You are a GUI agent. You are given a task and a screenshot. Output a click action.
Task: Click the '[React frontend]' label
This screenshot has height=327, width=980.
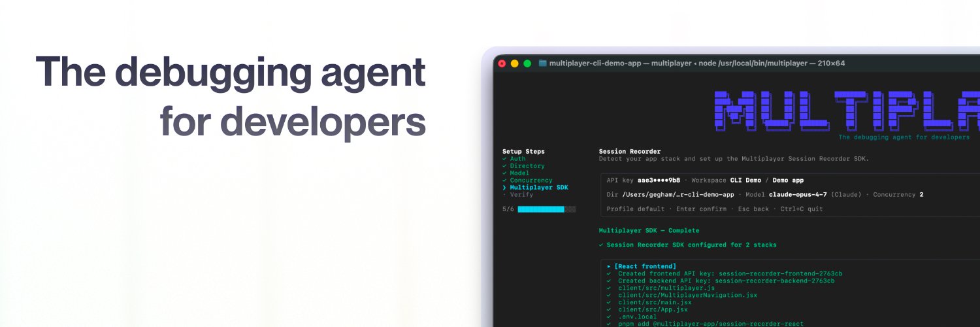point(645,266)
